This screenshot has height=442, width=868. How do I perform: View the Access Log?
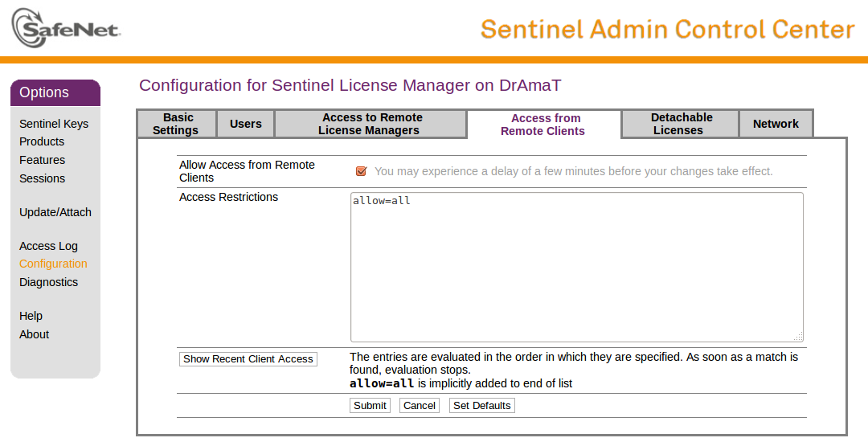[48, 246]
